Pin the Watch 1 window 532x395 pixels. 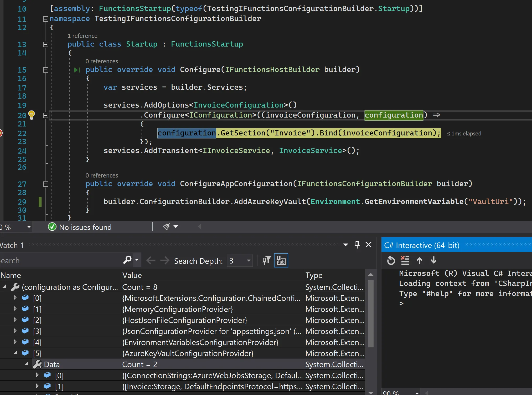tap(357, 245)
